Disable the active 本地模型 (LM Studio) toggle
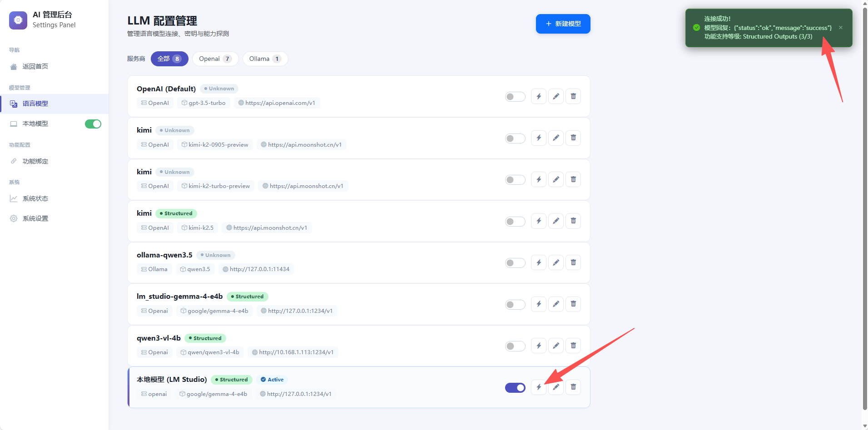The width and height of the screenshot is (868, 430). click(x=515, y=388)
